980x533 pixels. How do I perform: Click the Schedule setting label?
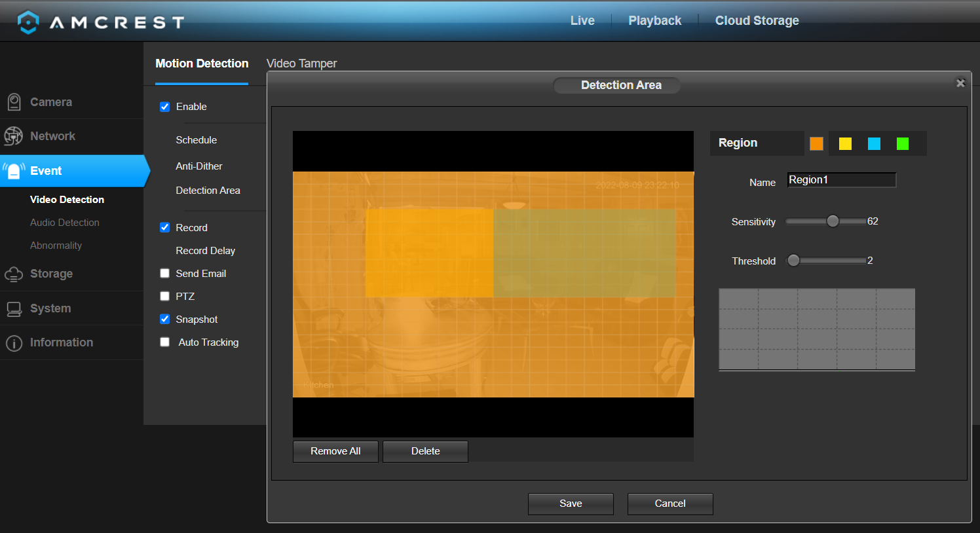click(197, 140)
